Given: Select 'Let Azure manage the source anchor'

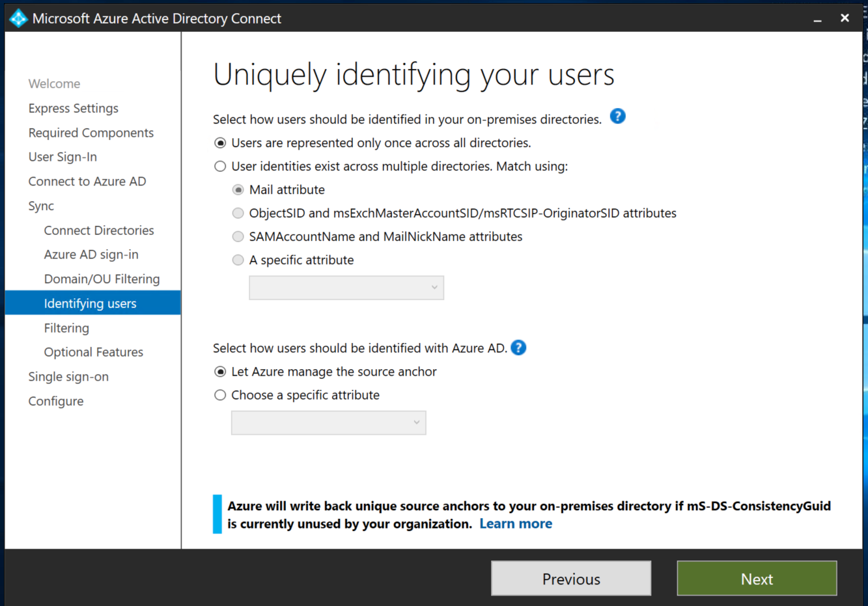Looking at the screenshot, I should point(220,372).
